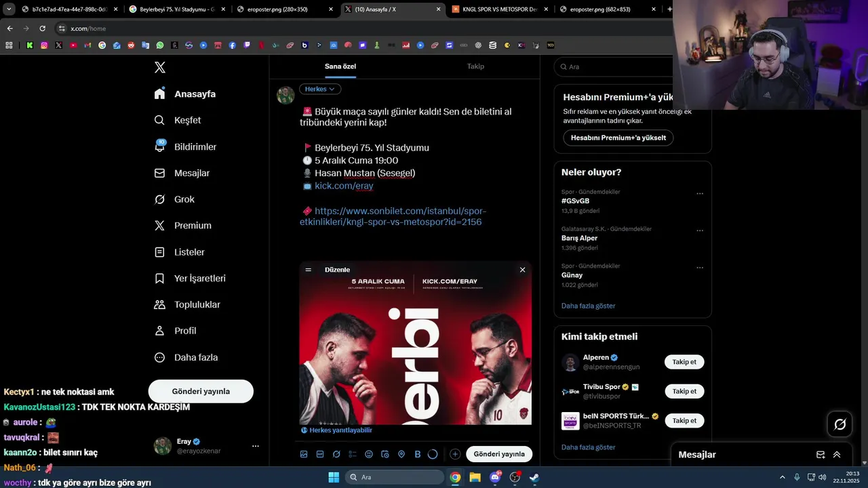Add another post with plus circle

(x=455, y=454)
